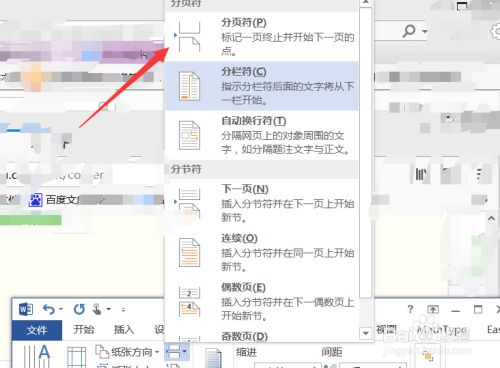500x368 pixels.
Task: Click the continuous break icon beside 连续
Action: (x=189, y=252)
